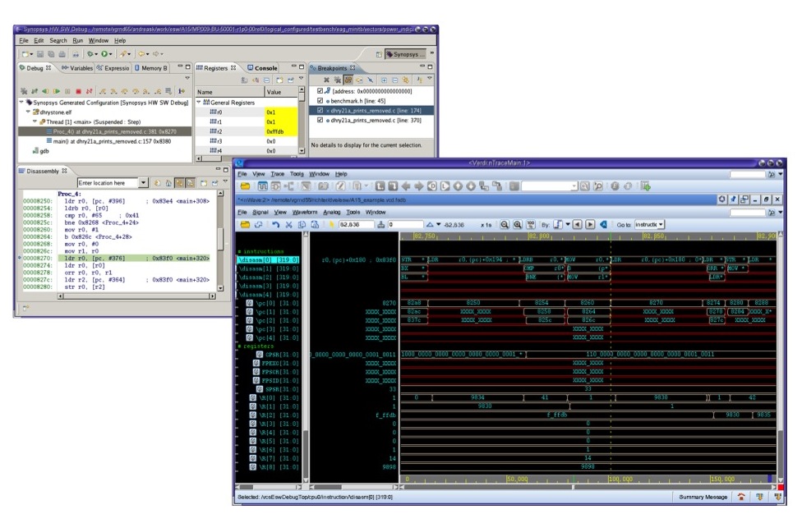Viewport: 802px width, 532px height.
Task: Click the Home icon in Disassembly toolbar
Action: coord(168,183)
